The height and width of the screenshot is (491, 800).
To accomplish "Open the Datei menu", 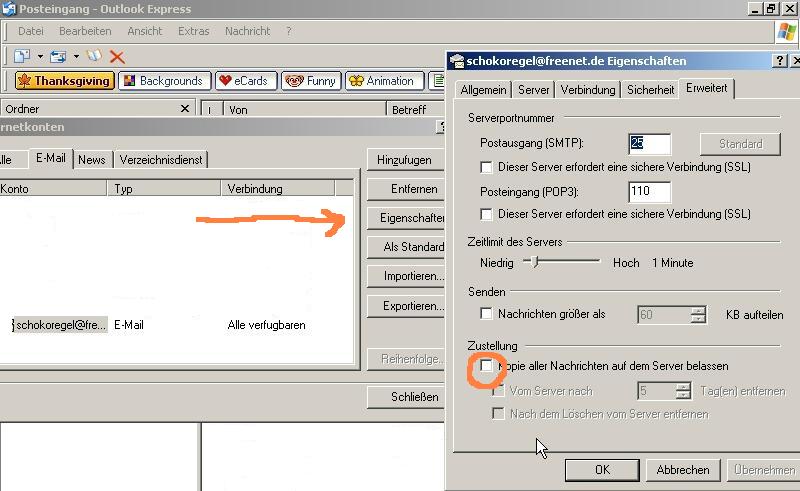I will coord(31,31).
